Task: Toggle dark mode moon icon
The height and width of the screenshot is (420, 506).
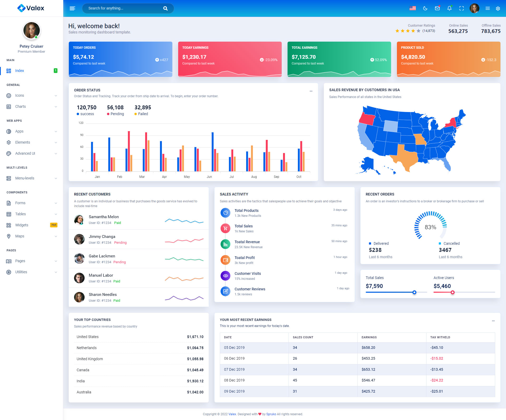Action: tap(425, 8)
